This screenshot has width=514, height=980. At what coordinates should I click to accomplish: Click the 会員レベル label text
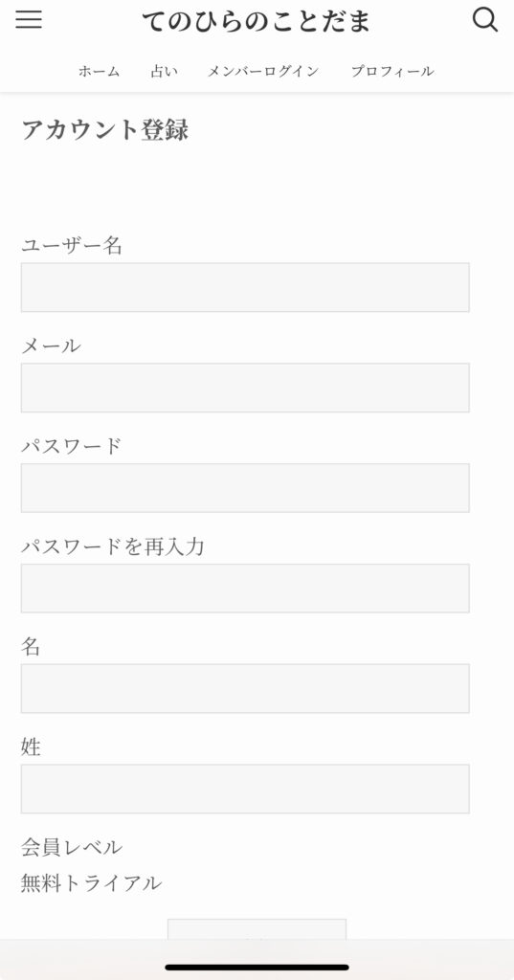pyautogui.click(x=71, y=848)
